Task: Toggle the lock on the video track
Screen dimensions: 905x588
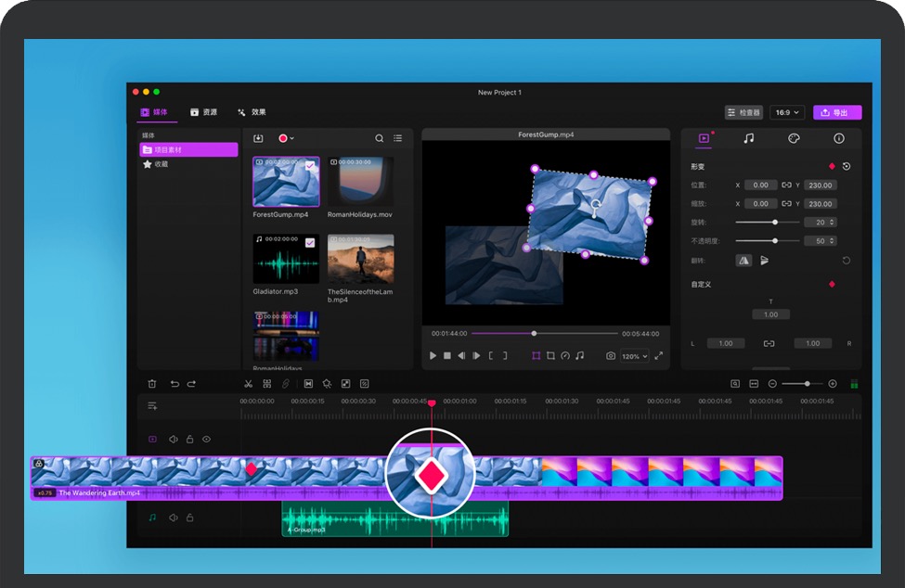Action: pyautogui.click(x=189, y=440)
